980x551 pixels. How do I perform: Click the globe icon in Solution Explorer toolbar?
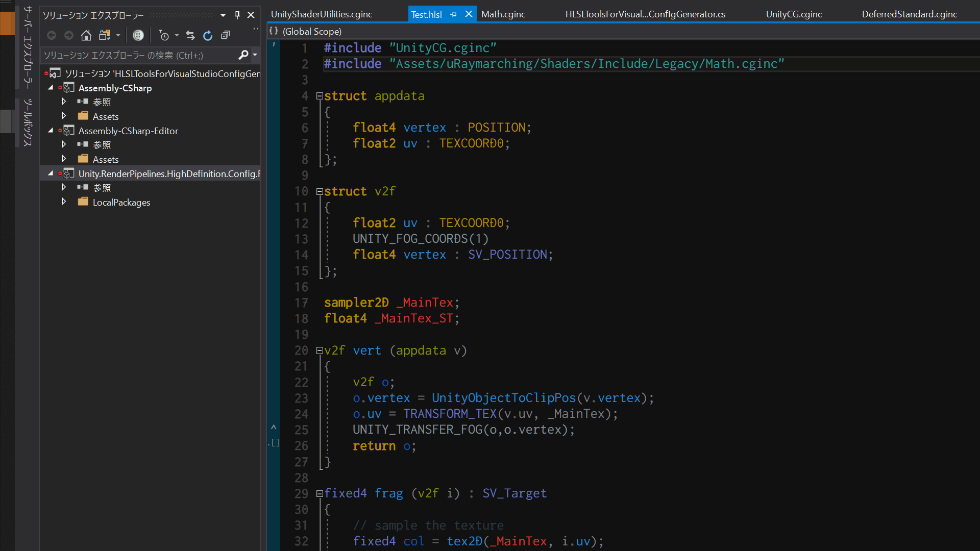pyautogui.click(x=138, y=35)
